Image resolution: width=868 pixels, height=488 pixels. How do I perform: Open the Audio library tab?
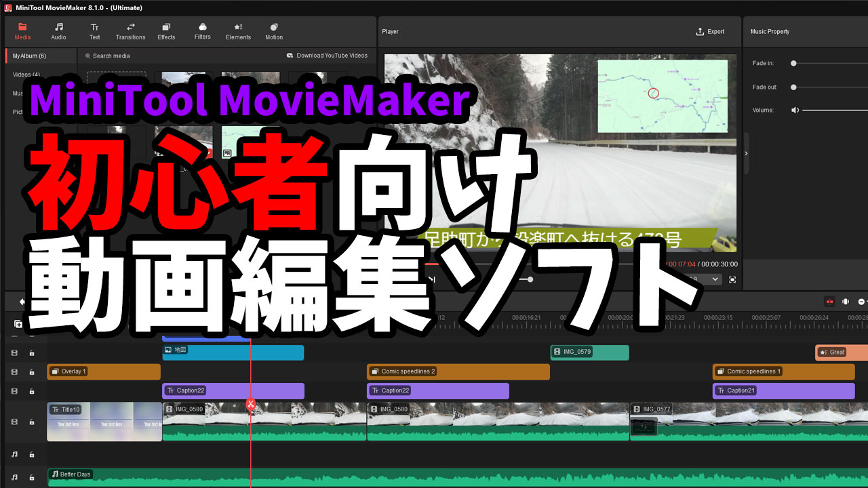(58, 31)
